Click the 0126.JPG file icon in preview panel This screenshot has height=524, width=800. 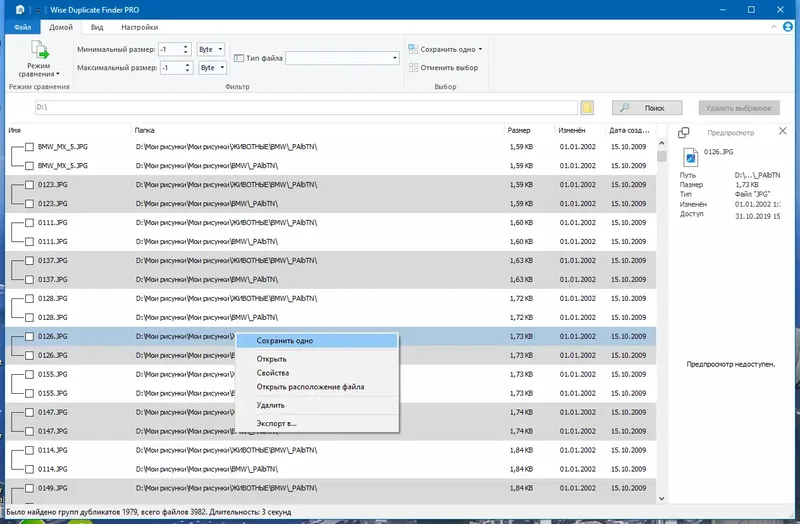point(690,157)
